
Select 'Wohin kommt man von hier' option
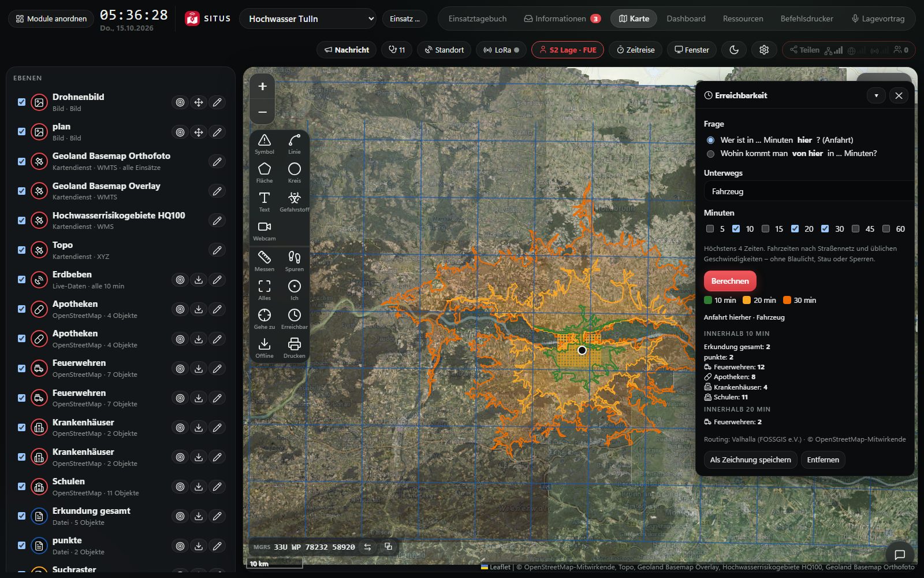pyautogui.click(x=710, y=154)
